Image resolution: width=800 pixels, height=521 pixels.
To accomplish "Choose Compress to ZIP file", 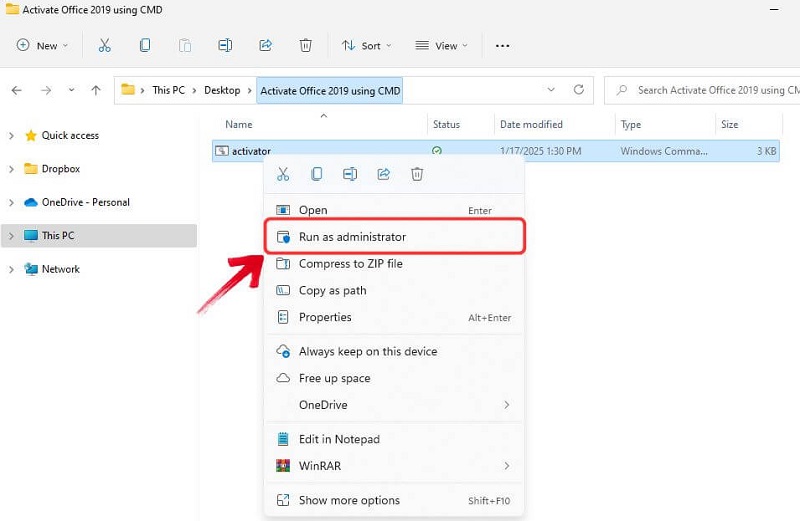I will pyautogui.click(x=394, y=264).
